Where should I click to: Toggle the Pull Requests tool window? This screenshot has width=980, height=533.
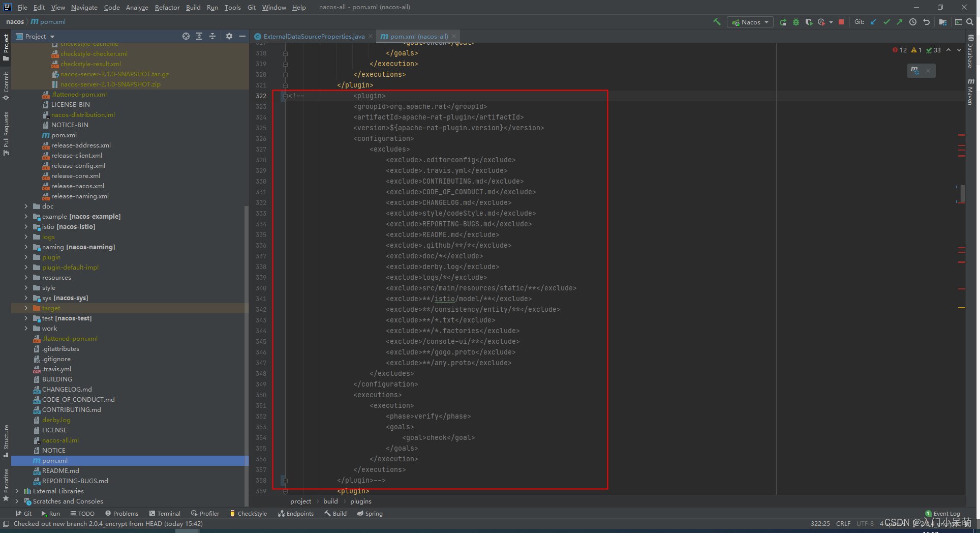(x=6, y=133)
